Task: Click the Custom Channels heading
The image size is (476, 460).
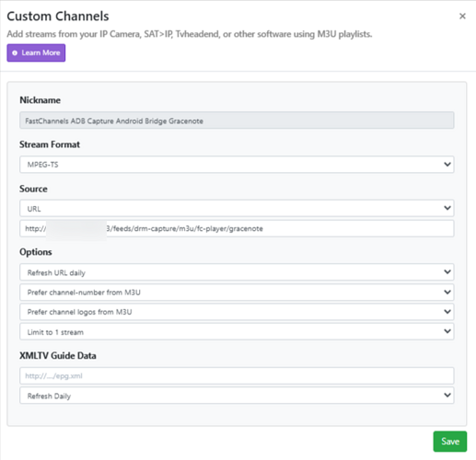Action: 58,17
